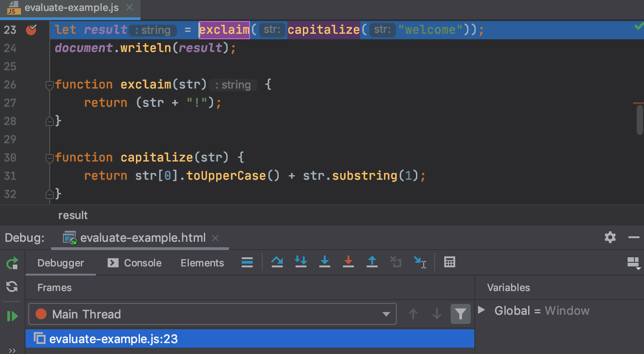Click the editor vertical scrollbar thumb

coord(640,120)
